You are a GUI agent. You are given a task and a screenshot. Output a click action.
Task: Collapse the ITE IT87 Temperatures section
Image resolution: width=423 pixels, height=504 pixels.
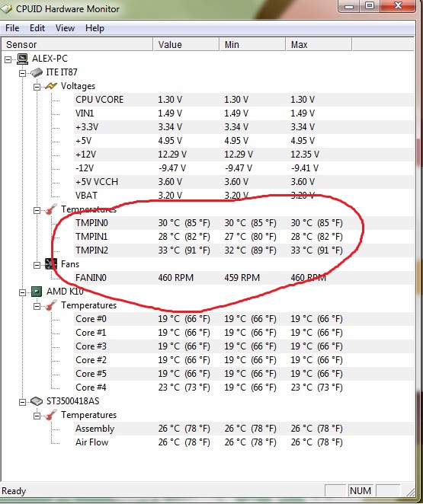[x=37, y=211]
